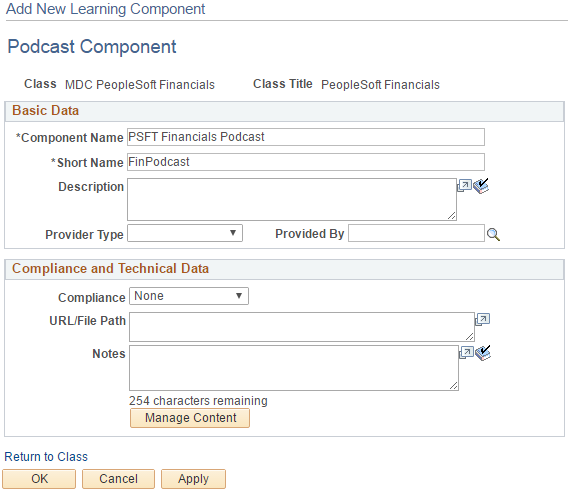
Task: Open URL/File Path in popup editor
Action: click(x=483, y=319)
